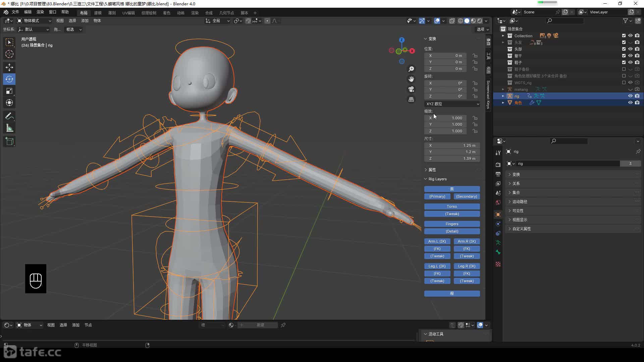644x362 pixels.
Task: Open the Render properties tab
Action: click(x=498, y=165)
